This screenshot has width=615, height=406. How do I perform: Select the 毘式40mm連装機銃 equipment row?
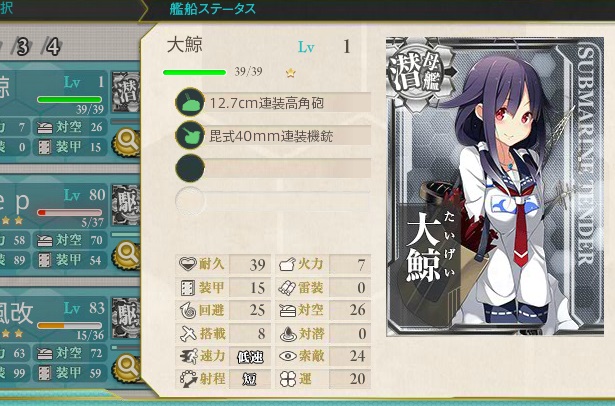click(287, 136)
